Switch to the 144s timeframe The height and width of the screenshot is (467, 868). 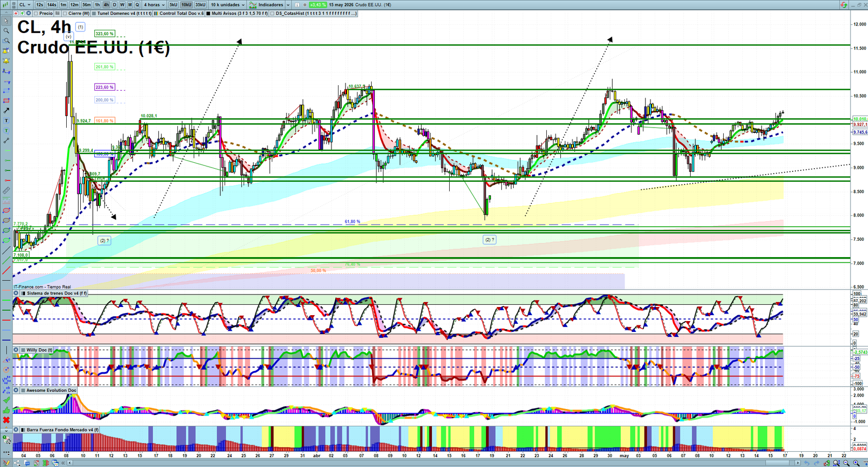(x=52, y=5)
